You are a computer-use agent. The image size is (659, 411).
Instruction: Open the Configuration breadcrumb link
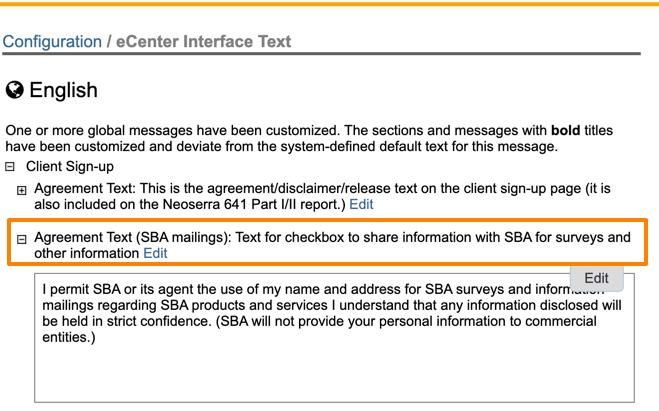click(52, 42)
